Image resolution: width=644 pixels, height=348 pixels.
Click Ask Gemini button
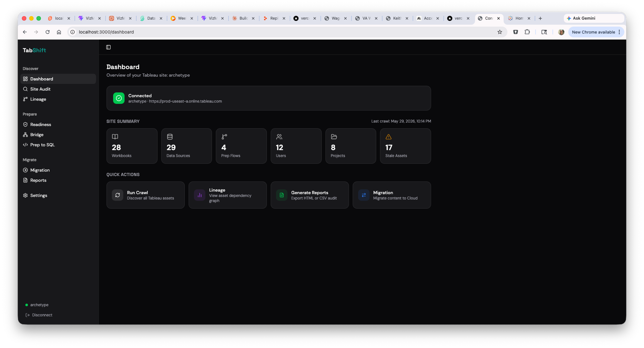tap(593, 18)
